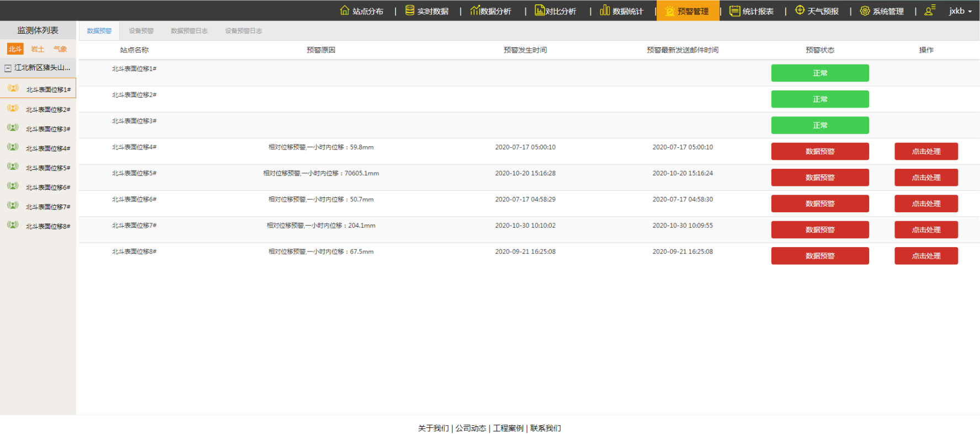
Task: Click 点击处理 for 北斗表面位移4#
Action: [926, 151]
